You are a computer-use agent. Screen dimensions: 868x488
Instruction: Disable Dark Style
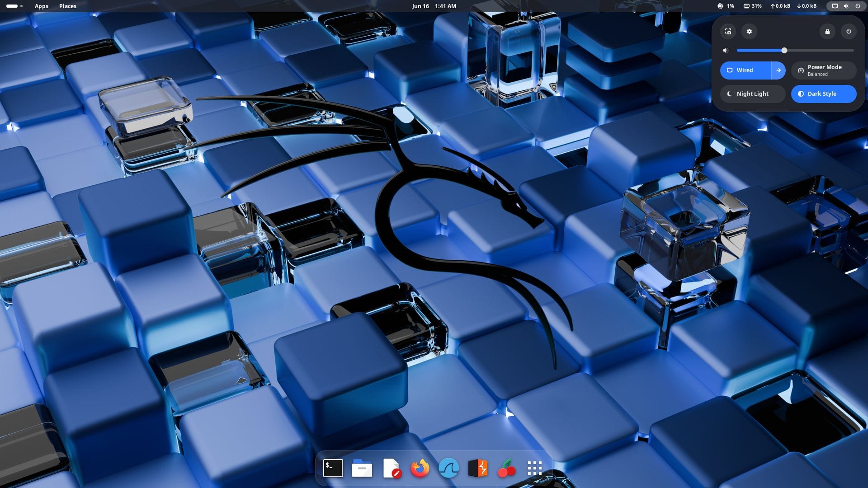(823, 94)
